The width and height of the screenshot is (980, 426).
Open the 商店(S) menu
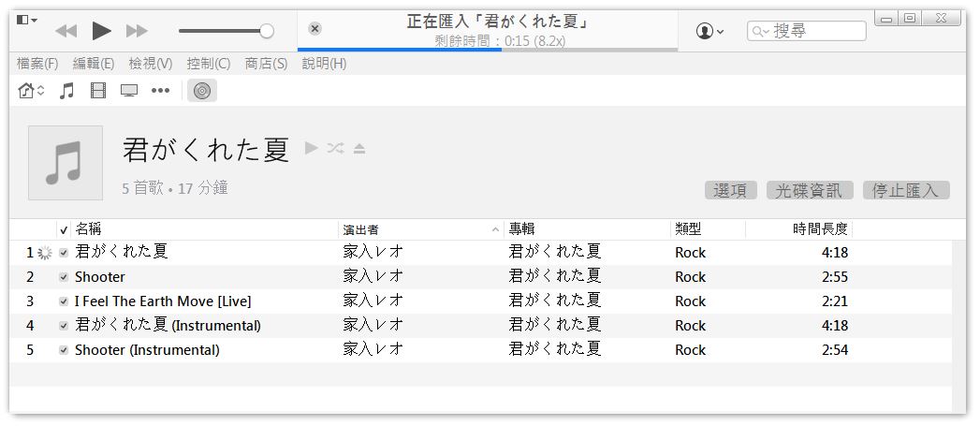click(x=266, y=64)
